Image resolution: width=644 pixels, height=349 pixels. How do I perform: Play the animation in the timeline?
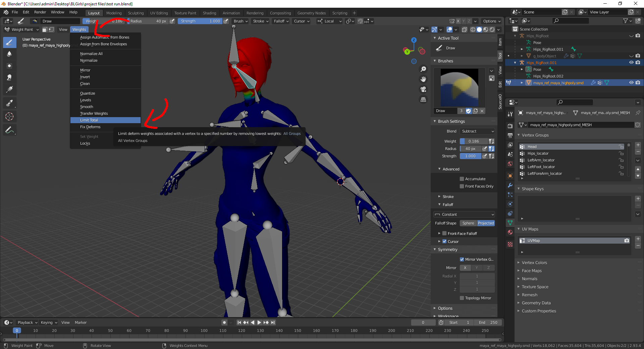(x=259, y=322)
